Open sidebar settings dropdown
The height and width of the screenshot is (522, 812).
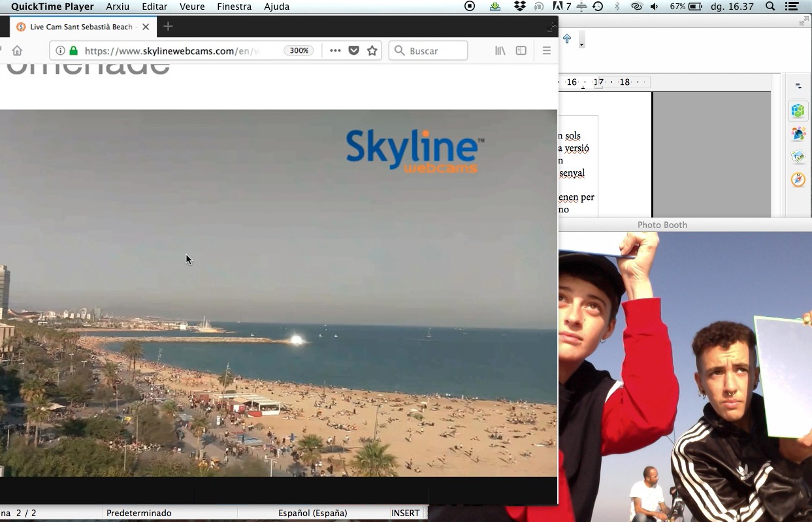[798, 86]
